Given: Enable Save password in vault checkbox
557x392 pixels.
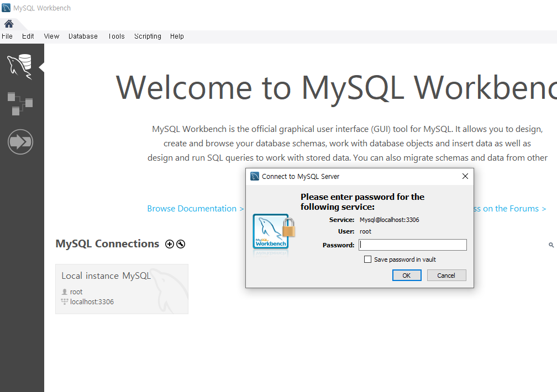Looking at the screenshot, I should (367, 259).
